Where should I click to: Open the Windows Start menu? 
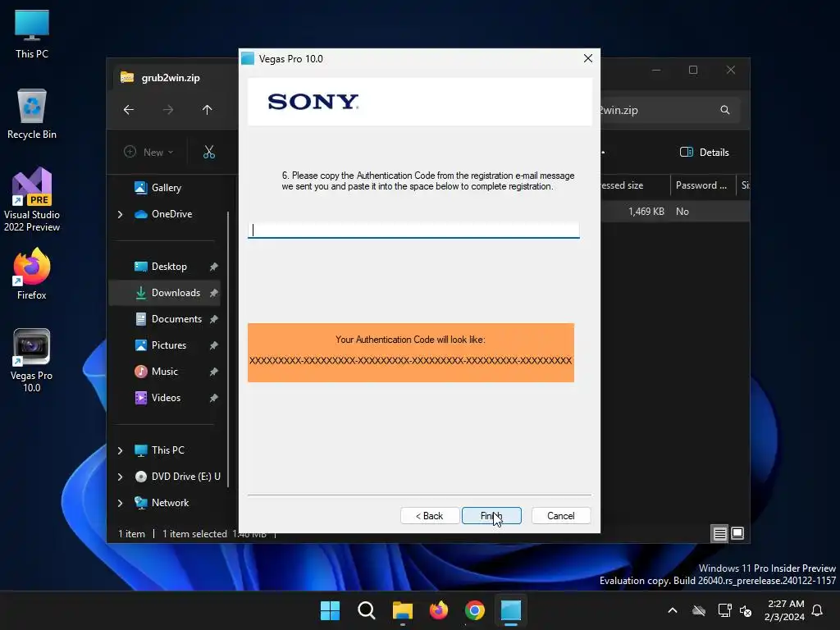[330, 610]
